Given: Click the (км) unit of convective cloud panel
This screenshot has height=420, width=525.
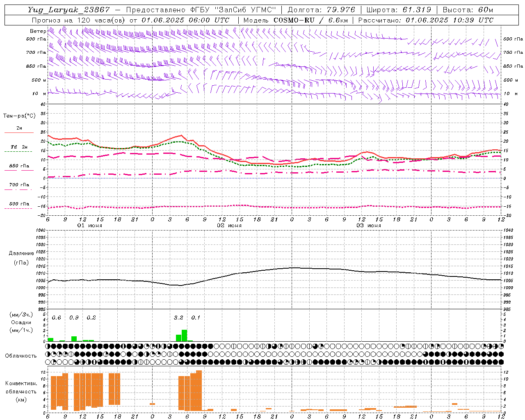Looking at the screenshot, I should click(x=21, y=399).
